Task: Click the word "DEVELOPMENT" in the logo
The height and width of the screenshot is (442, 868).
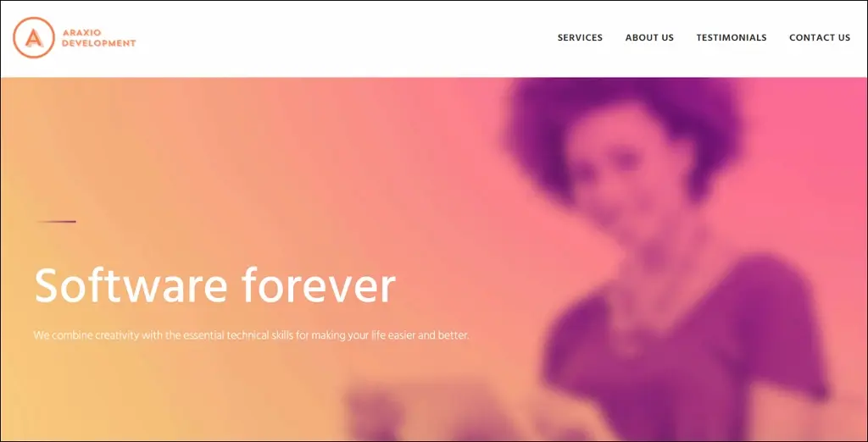Action: tap(98, 43)
